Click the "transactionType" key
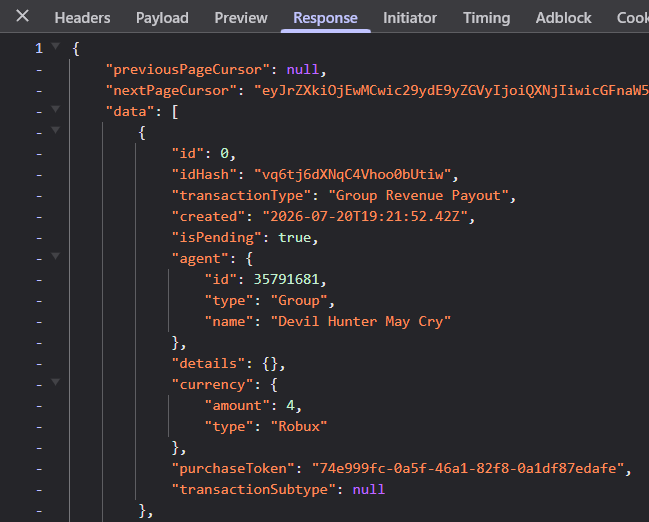 coord(241,195)
